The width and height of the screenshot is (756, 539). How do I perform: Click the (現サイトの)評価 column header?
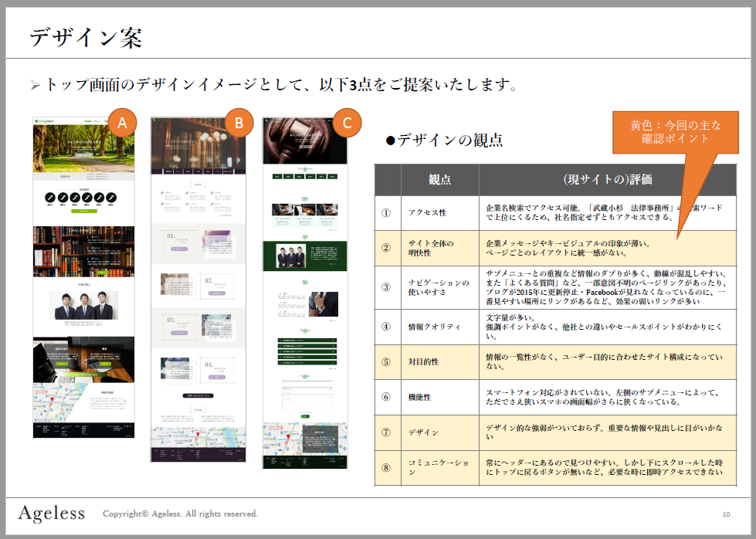point(607,179)
